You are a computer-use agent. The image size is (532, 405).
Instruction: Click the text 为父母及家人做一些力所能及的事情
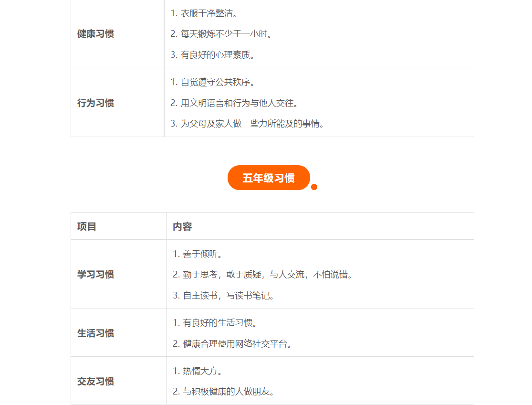(x=247, y=124)
